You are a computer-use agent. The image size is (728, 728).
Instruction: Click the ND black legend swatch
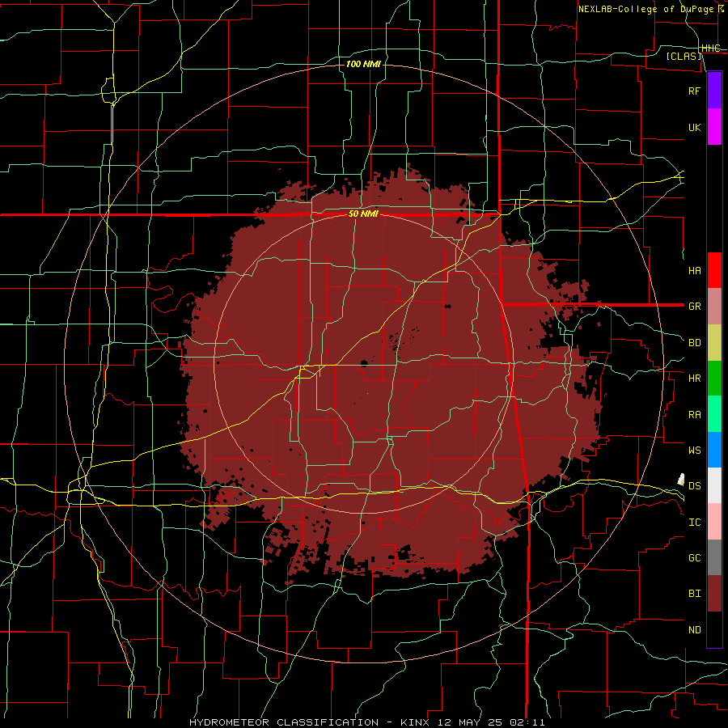tap(714, 629)
